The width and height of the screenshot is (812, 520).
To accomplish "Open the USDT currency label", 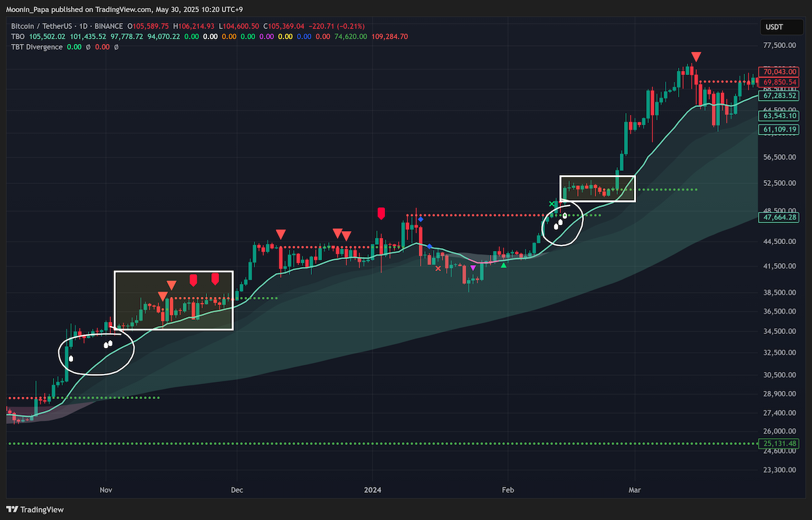I will 775,28.
